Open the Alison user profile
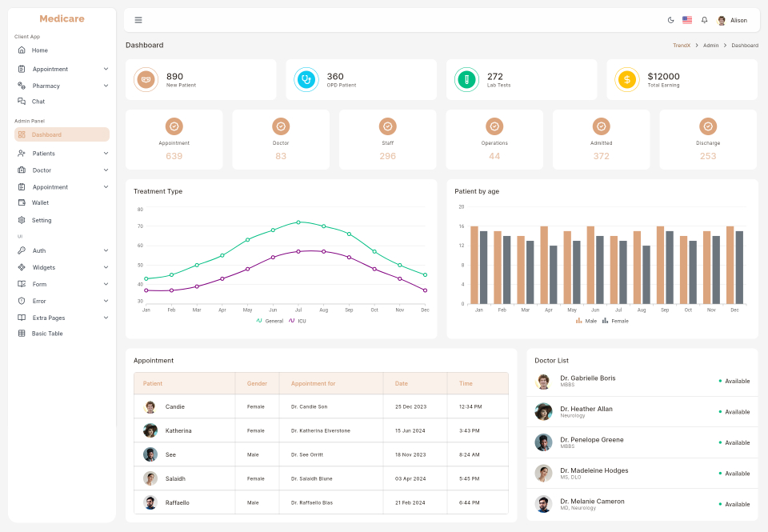 coord(732,20)
